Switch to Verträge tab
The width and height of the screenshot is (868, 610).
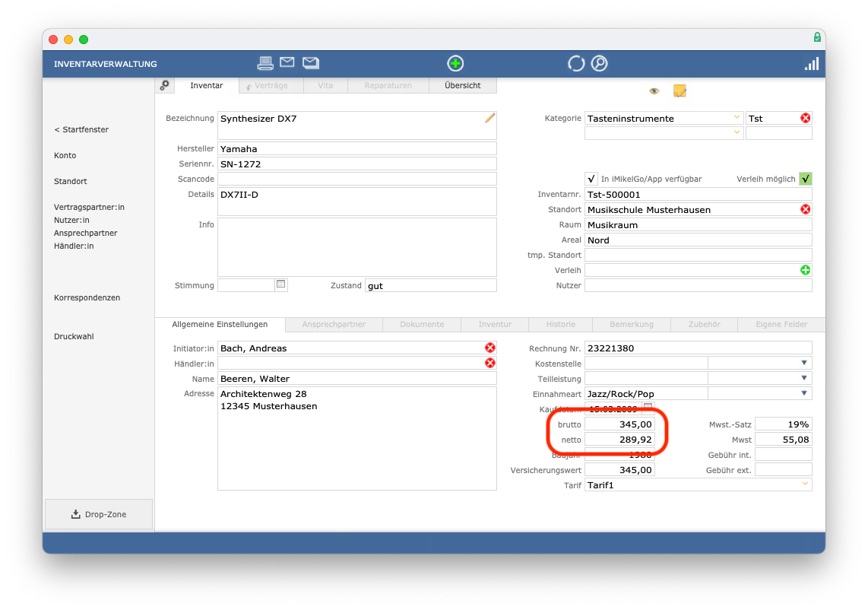tap(271, 85)
